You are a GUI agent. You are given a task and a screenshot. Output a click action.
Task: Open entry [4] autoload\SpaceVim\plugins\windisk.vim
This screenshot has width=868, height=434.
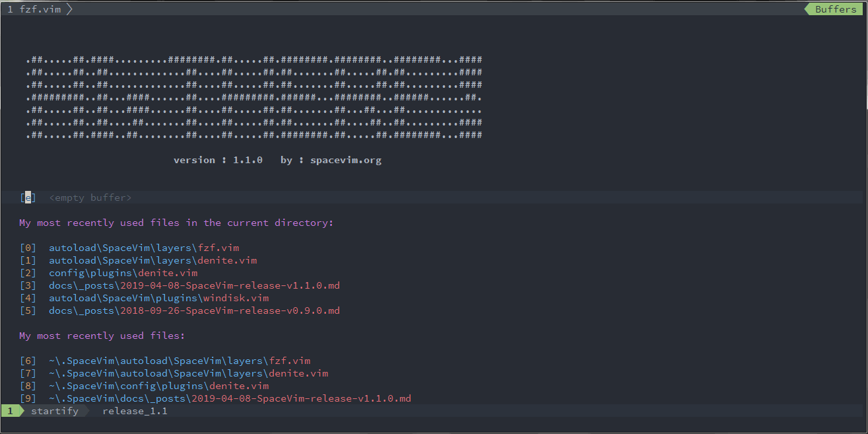(144, 298)
